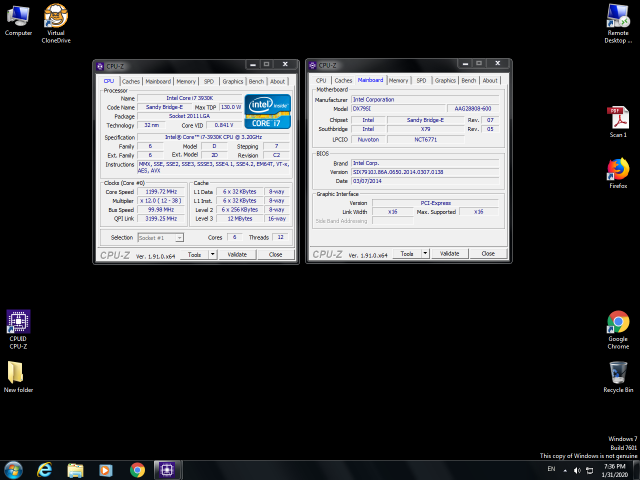Click the CPU Specification field

click(213, 137)
